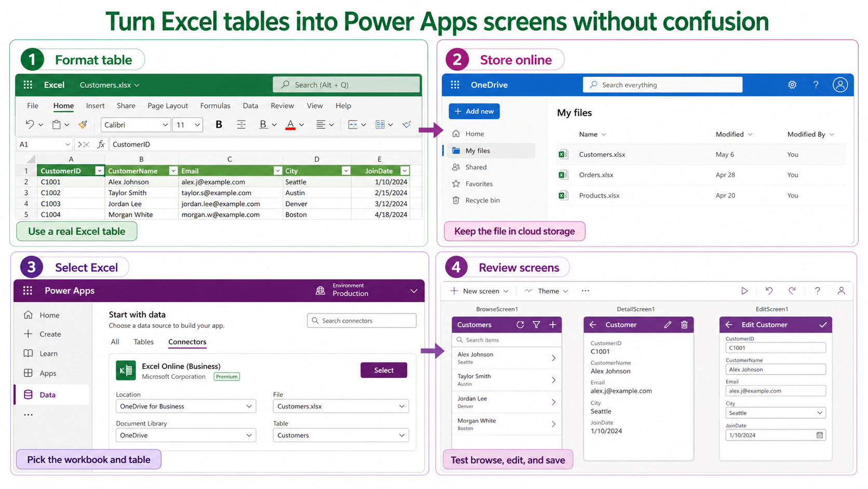Image resolution: width=868 pixels, height=489 pixels.
Task: Open the Customers.xlsx filename dropdown in Excel
Action: point(137,85)
